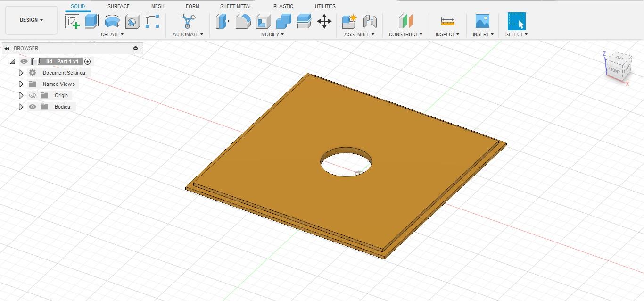The height and width of the screenshot is (301, 644).
Task: Select the Shell tool icon
Action: click(x=263, y=21)
